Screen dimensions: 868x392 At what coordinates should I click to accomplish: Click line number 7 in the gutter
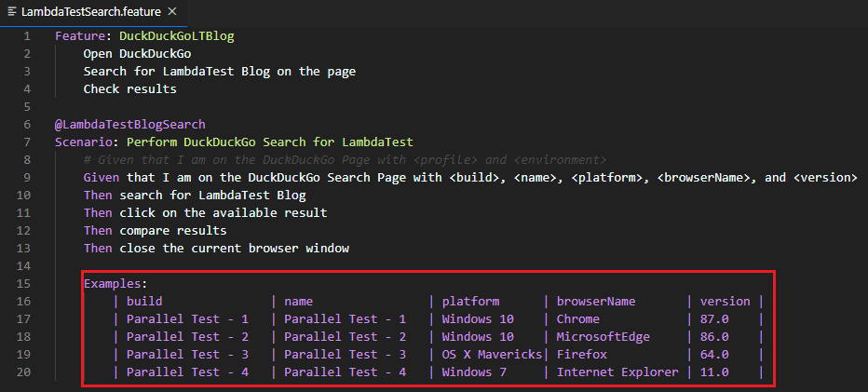point(27,142)
